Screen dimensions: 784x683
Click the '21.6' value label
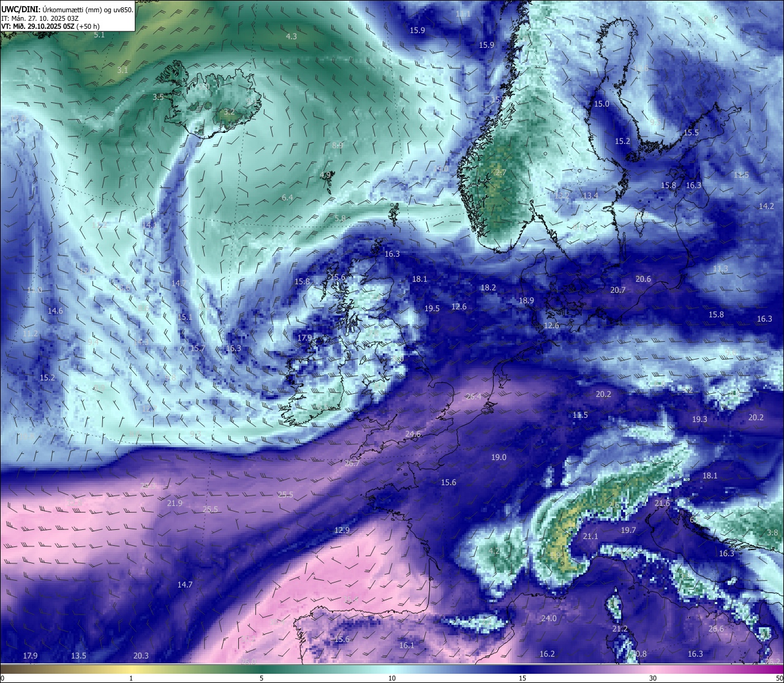coord(663,504)
